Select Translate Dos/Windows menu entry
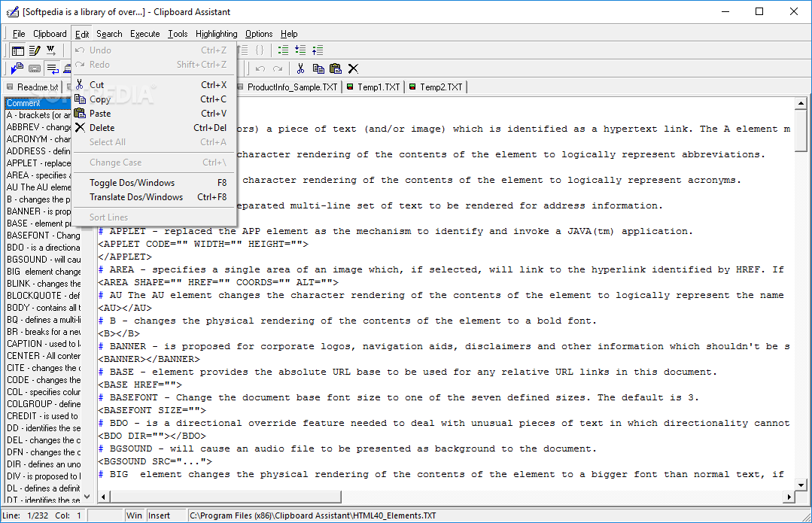 coord(154,196)
